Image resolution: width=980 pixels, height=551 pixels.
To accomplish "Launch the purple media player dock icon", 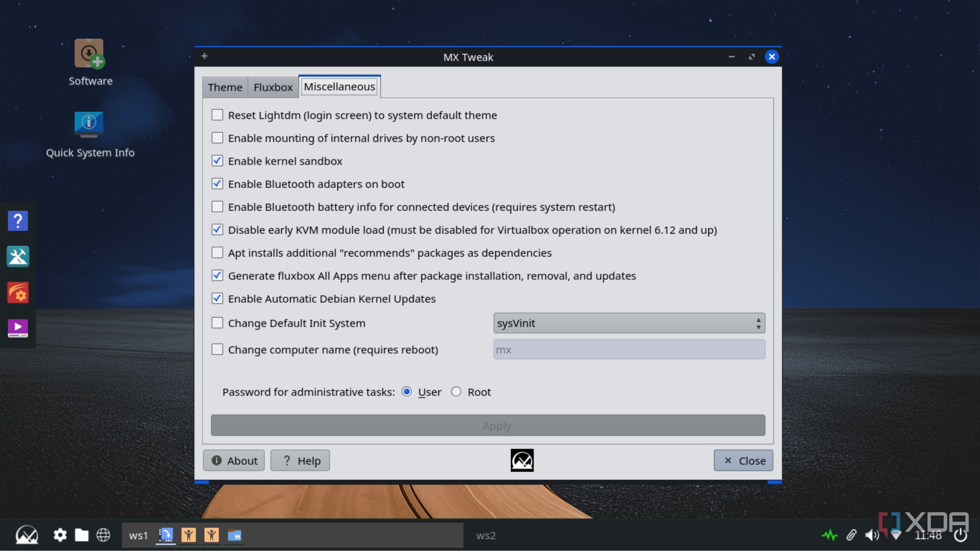I will (18, 328).
